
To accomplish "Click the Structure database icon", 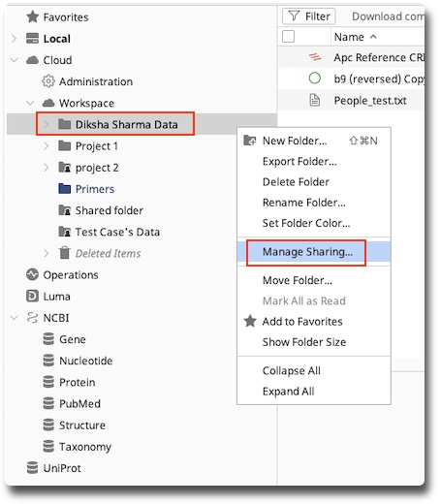I will [x=48, y=425].
